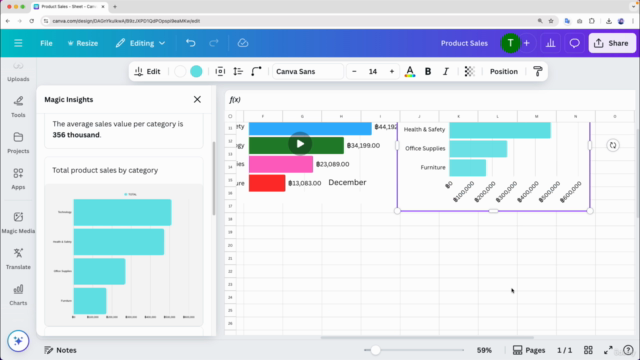Viewport: 640px width, 360px height.
Task: Click the Product Sales document title
Action: [464, 43]
